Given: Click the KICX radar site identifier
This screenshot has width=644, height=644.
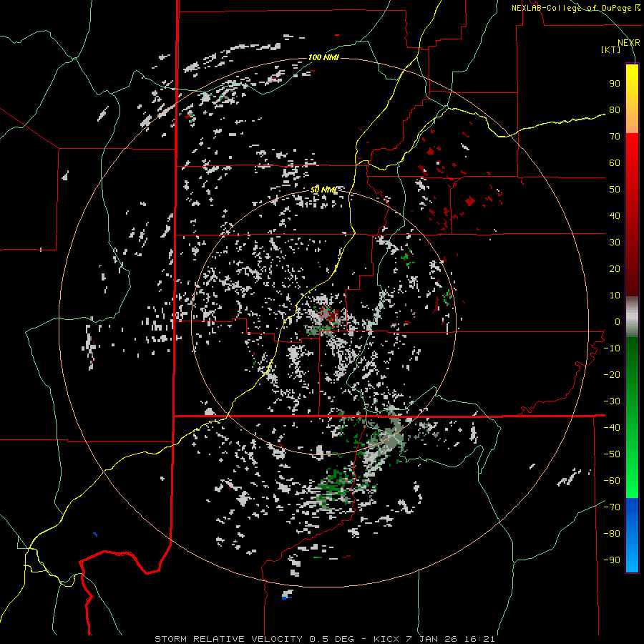Looking at the screenshot, I should click(x=386, y=639).
